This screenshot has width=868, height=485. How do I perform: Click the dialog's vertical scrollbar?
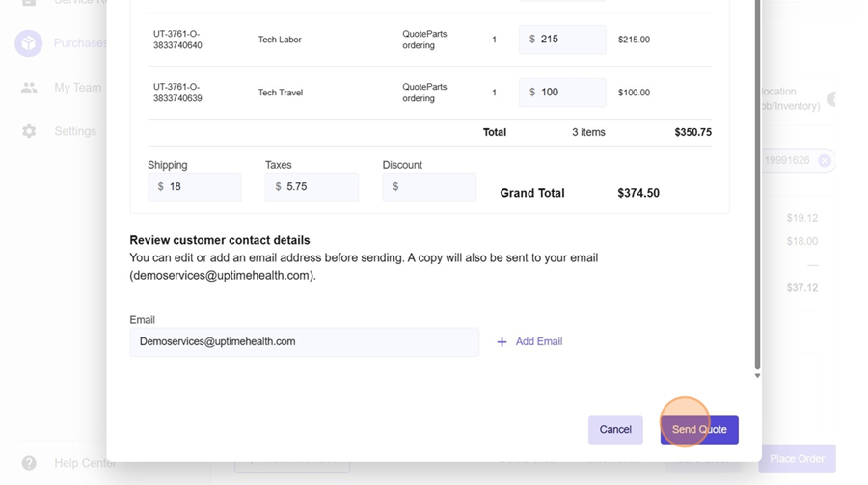point(757,193)
